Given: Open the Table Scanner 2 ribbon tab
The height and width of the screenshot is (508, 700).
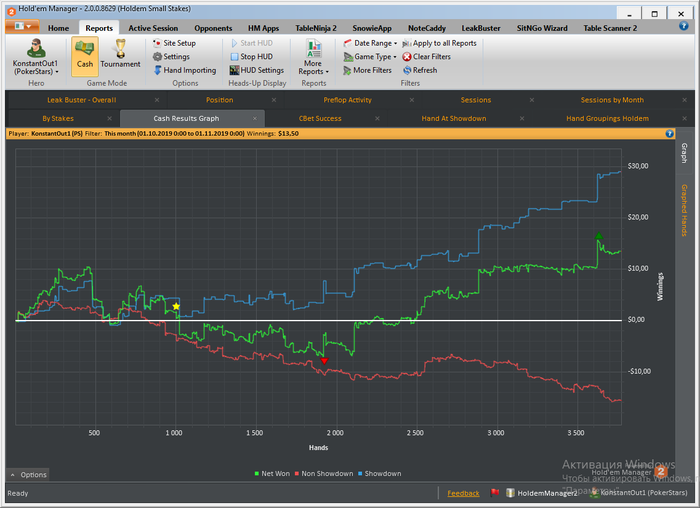Looking at the screenshot, I should pos(610,28).
